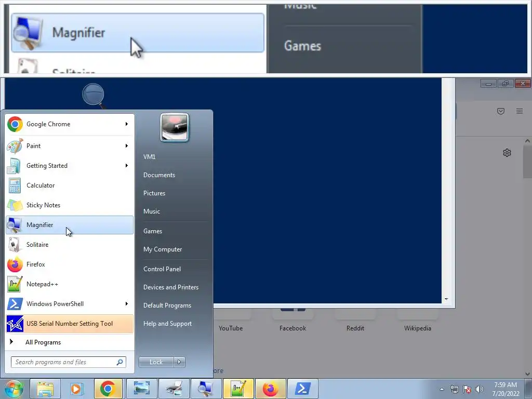Open the printer/scanner app on taskbar
This screenshot has width=532, height=399.
[x=174, y=389]
